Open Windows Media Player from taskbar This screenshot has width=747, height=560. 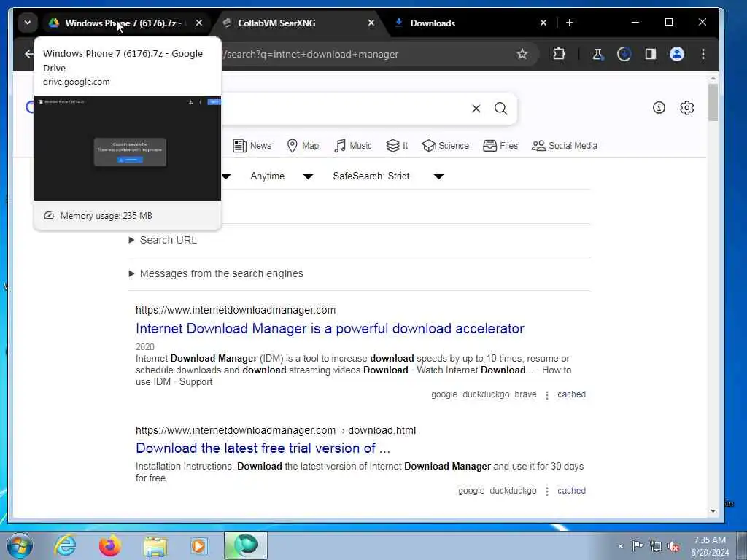tap(199, 545)
